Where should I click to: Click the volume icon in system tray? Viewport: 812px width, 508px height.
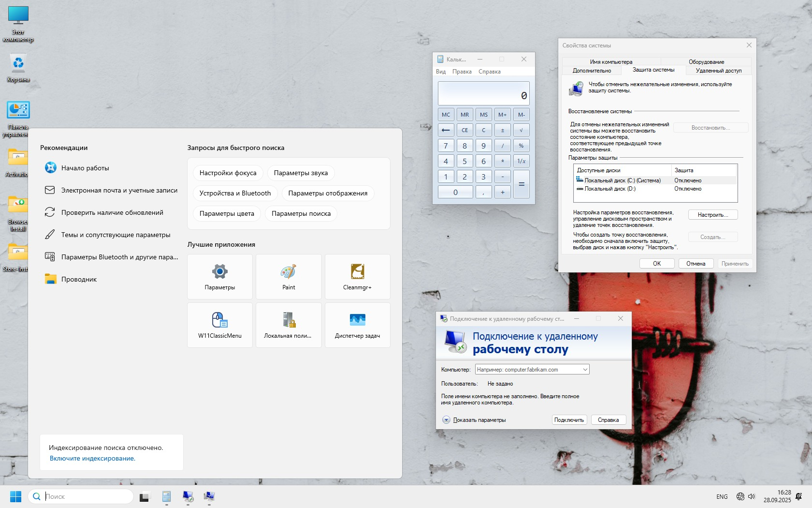point(752,496)
